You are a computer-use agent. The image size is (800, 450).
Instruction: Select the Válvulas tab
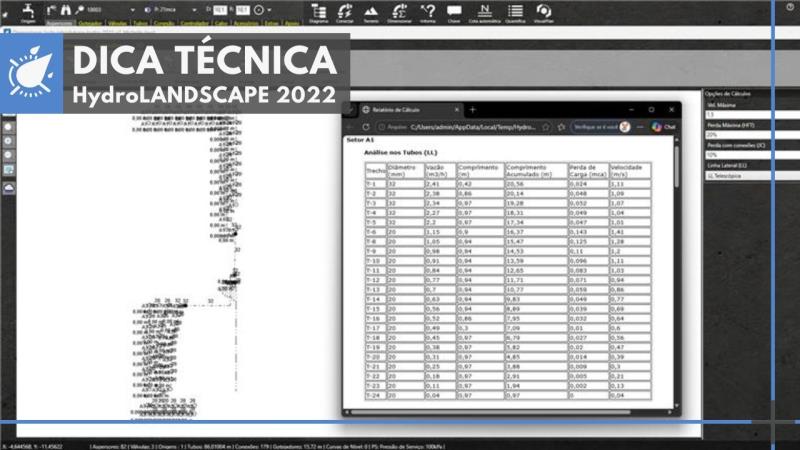point(117,23)
